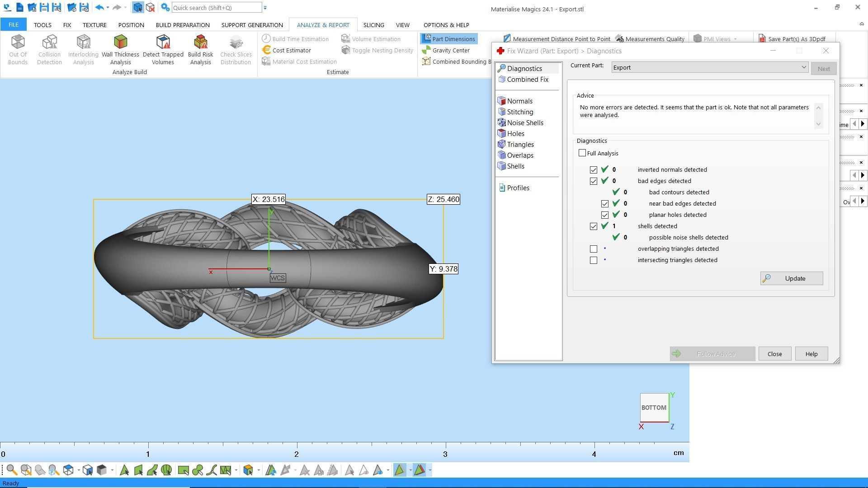Click the X: 23.516 dimension label
The image size is (868, 488).
pos(269,199)
